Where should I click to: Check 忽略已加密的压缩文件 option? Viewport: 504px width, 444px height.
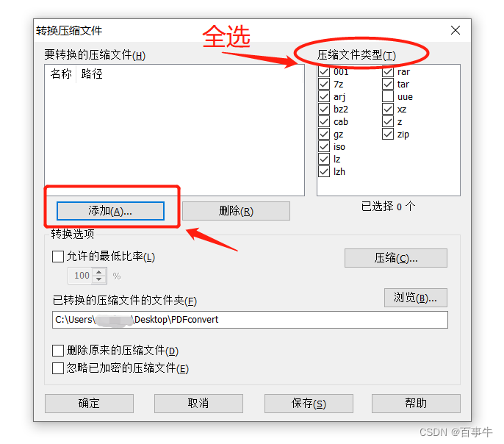(58, 368)
